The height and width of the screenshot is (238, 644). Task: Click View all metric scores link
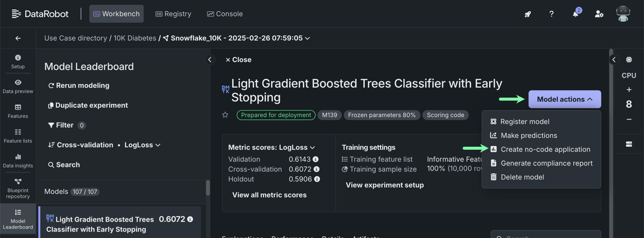(x=269, y=195)
